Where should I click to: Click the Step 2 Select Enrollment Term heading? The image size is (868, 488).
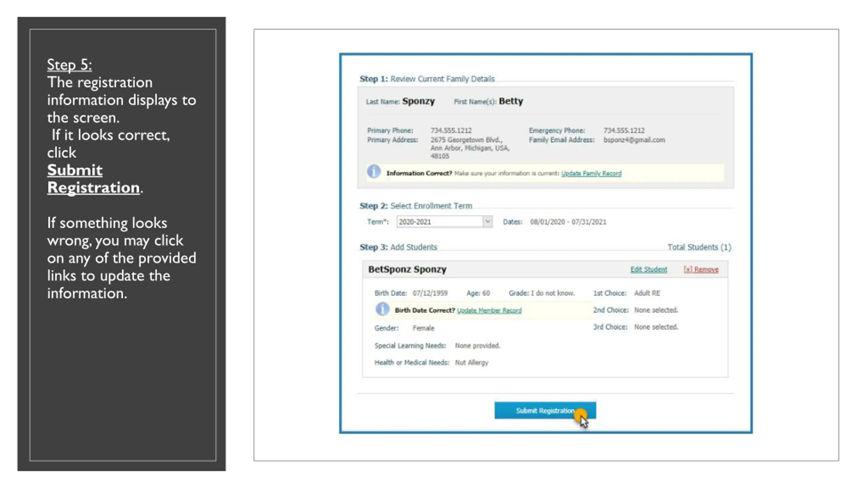(416, 206)
